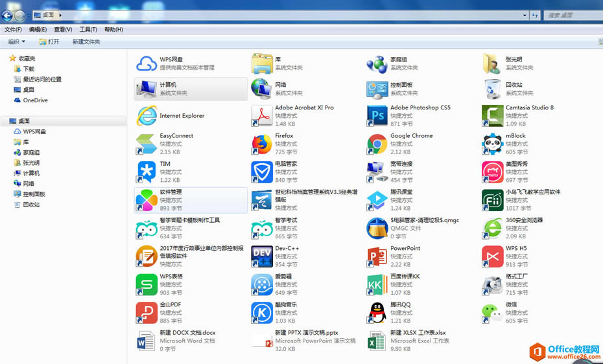Image resolution: width=603 pixels, height=364 pixels.
Task: Select the Internet Explorer icon
Action: click(x=146, y=115)
